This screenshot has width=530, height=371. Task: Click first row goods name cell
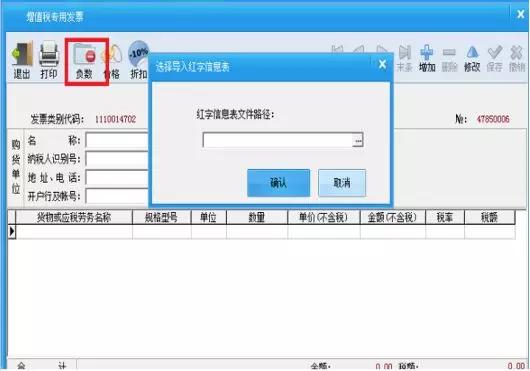(x=74, y=232)
